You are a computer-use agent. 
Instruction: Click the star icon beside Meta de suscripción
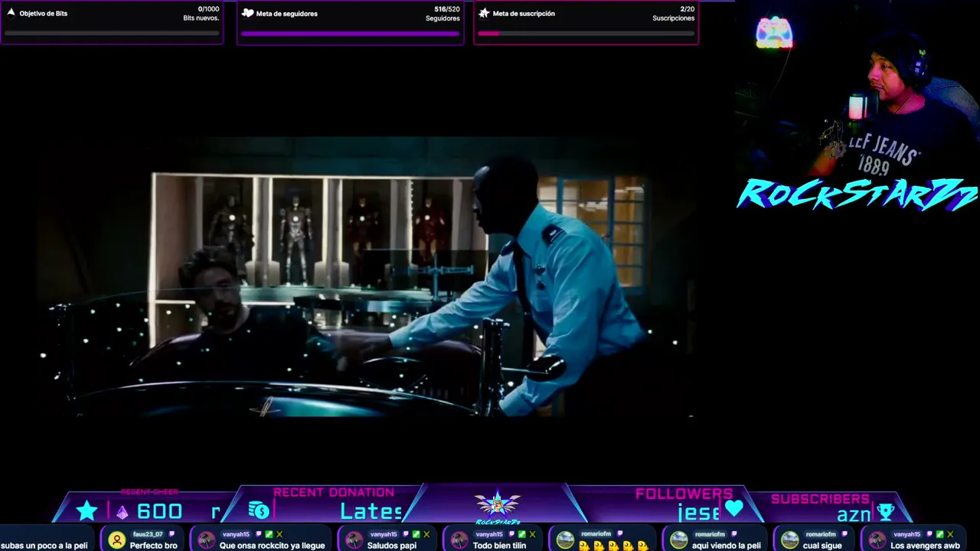tap(484, 13)
